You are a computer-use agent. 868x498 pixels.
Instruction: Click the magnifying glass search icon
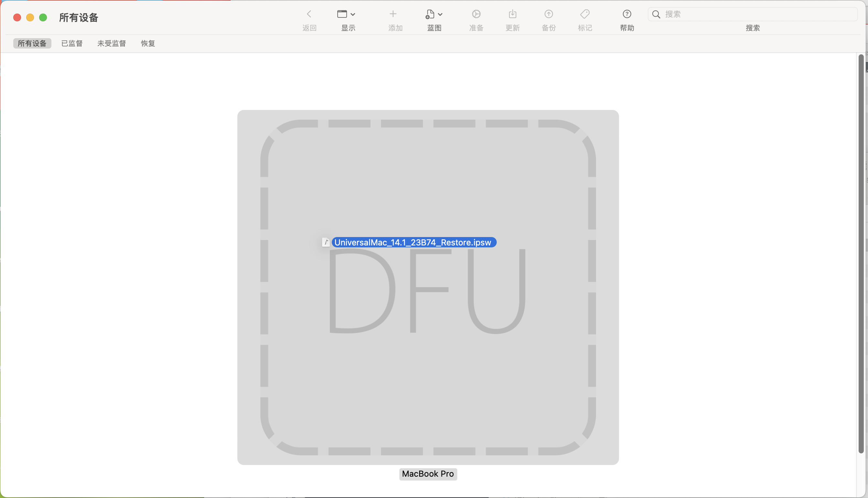[656, 14]
